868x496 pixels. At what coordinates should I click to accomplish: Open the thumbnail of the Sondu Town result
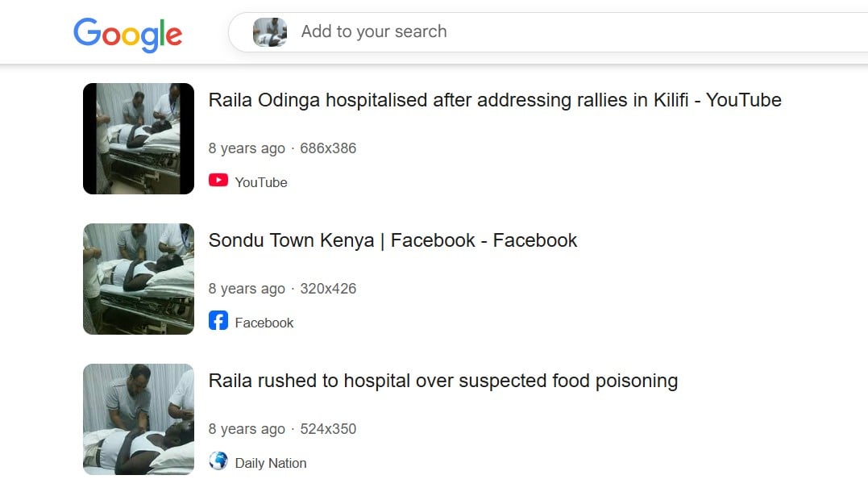tap(139, 279)
